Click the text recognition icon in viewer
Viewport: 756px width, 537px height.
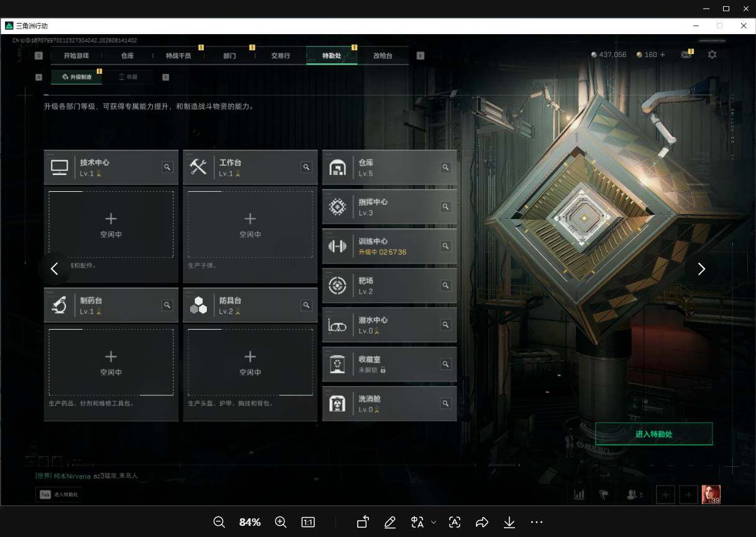(455, 522)
